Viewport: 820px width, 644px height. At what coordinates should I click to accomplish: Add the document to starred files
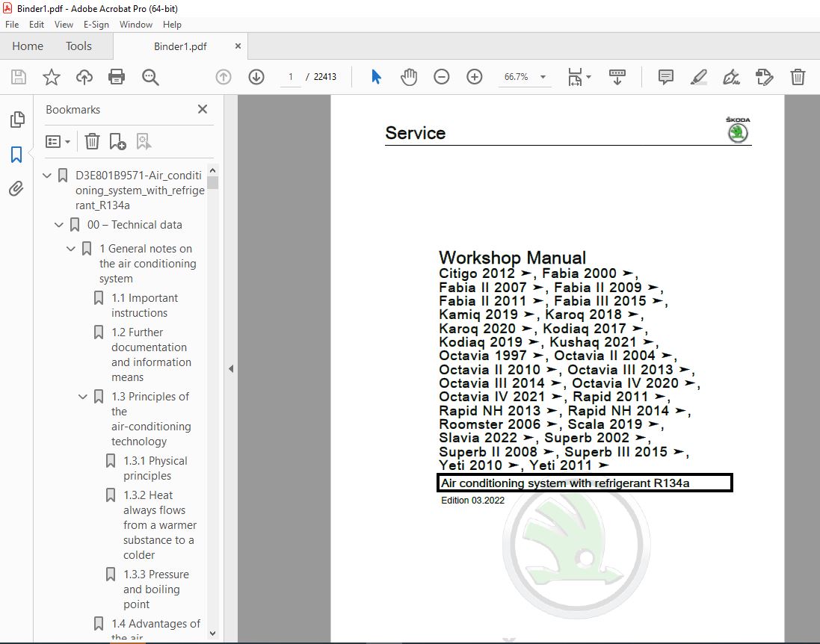[52, 77]
